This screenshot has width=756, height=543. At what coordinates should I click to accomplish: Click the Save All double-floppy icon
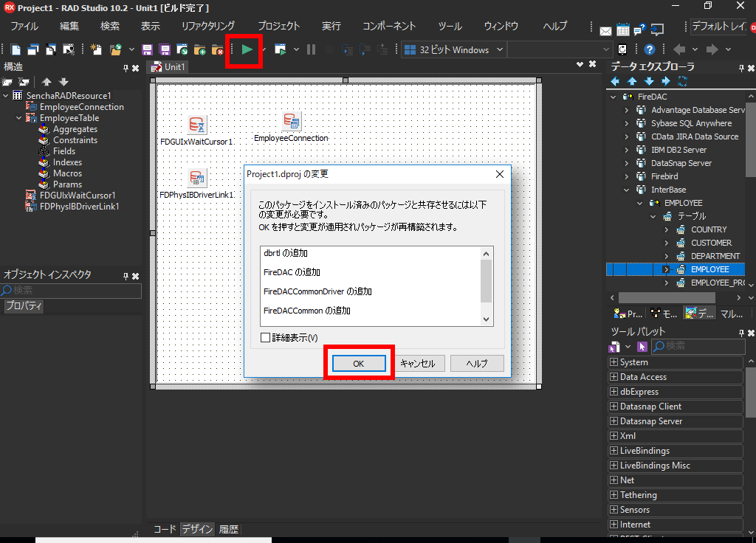(165, 49)
